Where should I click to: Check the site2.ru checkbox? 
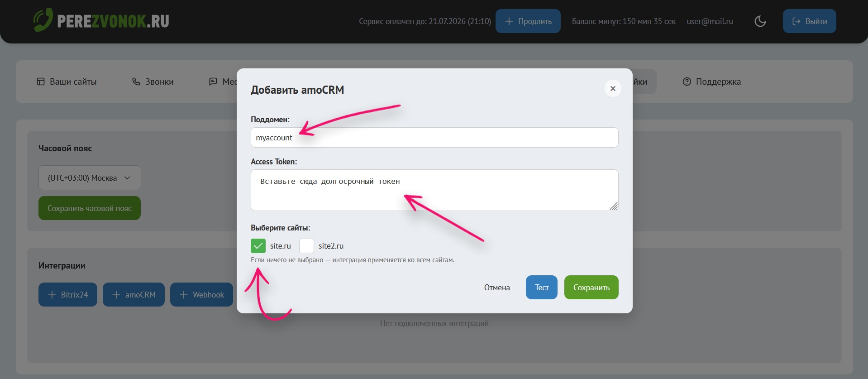pos(306,246)
